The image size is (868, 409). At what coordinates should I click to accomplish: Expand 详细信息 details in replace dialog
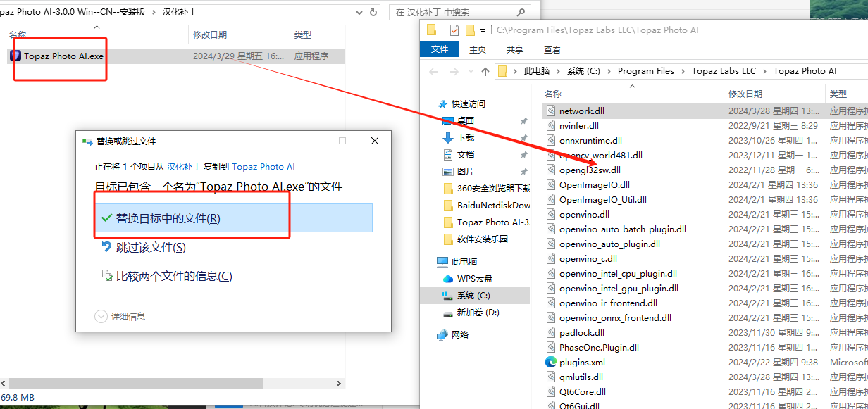coord(101,317)
